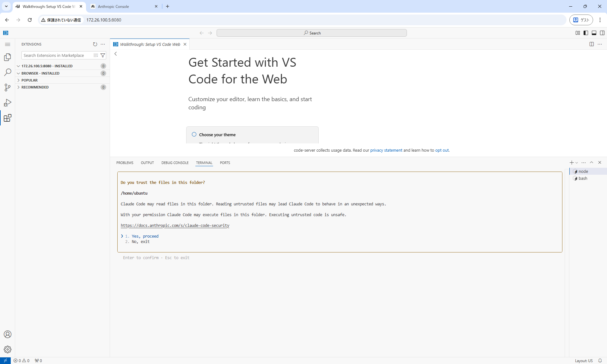The image size is (607, 364).
Task: Open the Accounts menu icon
Action: [x=8, y=334]
